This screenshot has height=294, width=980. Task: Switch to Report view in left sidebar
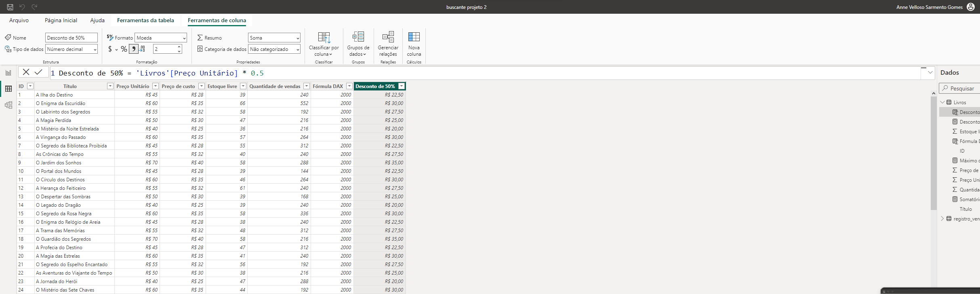(x=8, y=73)
